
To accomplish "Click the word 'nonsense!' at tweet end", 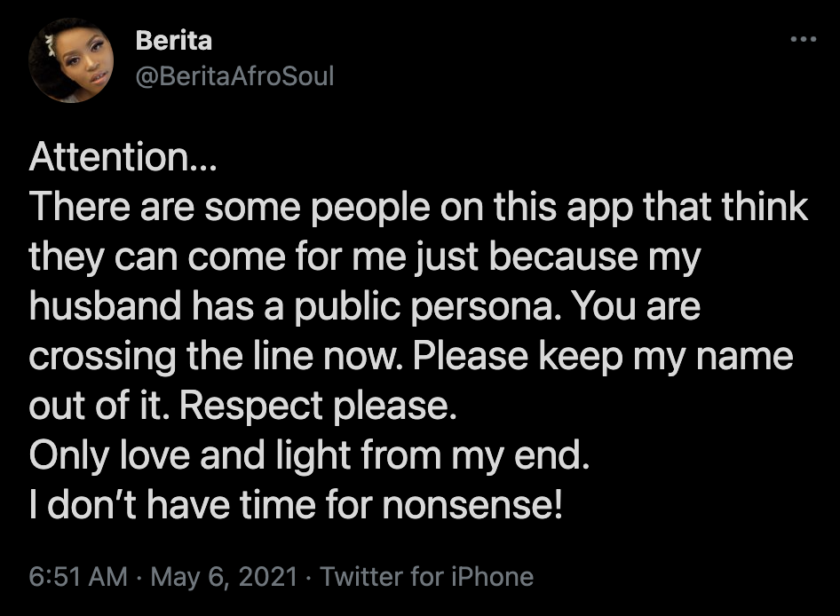I will (x=472, y=505).
